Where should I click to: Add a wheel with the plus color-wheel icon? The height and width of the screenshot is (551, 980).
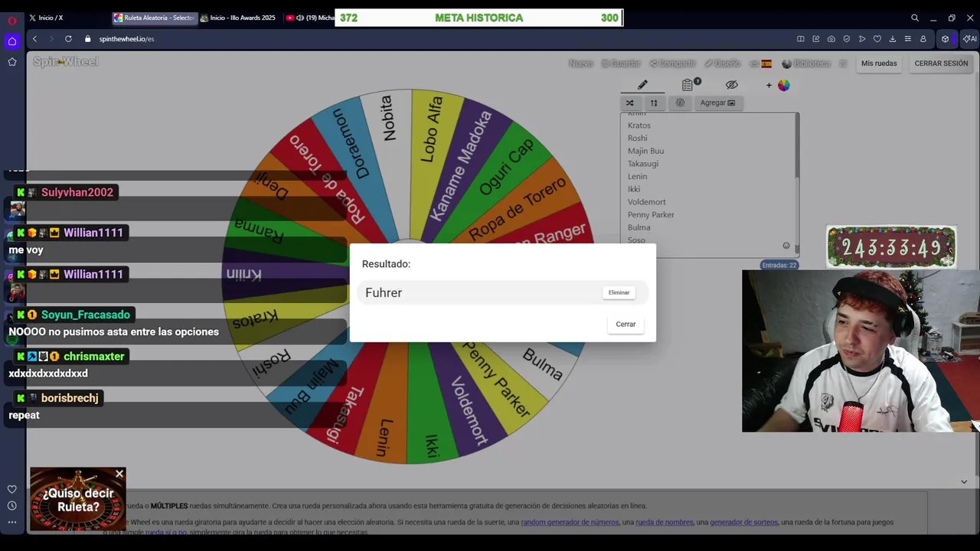(778, 85)
